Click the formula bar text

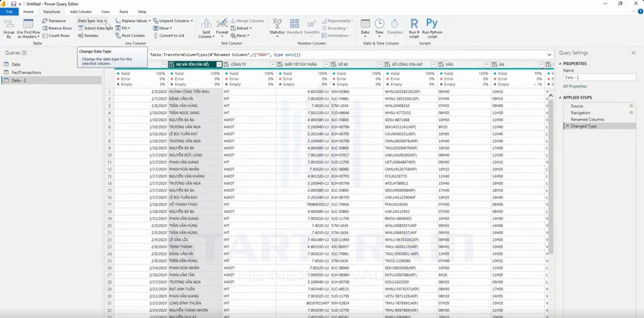pos(225,55)
